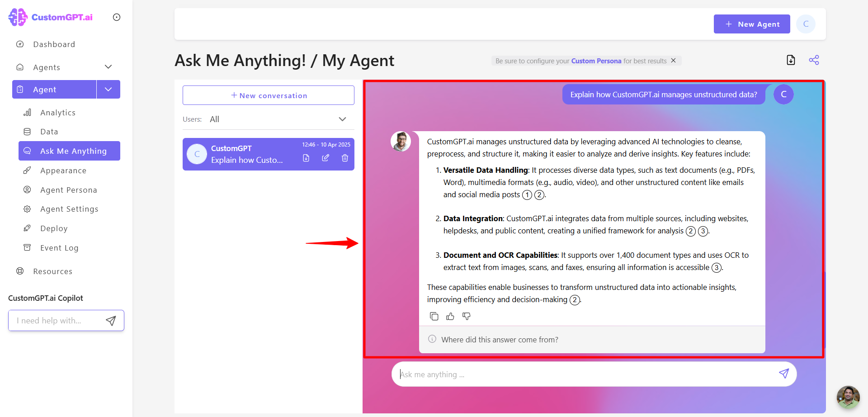Click the CustomGPT.ai logo

point(51,17)
